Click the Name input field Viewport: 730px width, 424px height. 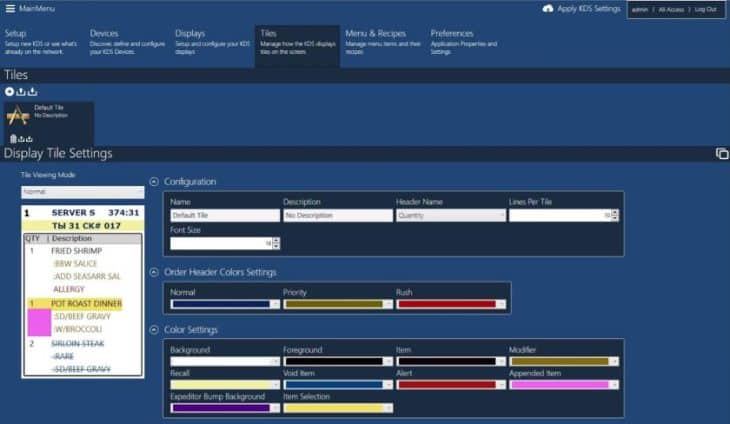tap(224, 215)
